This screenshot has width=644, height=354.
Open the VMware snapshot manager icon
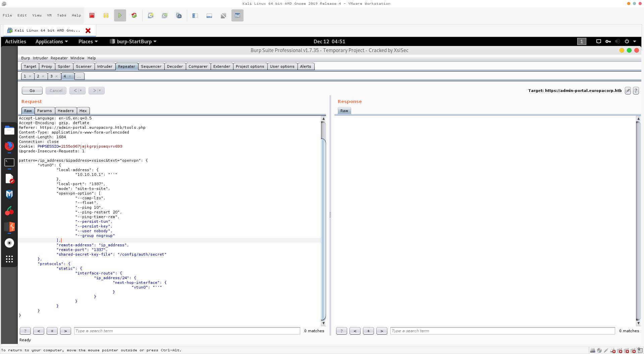[179, 15]
